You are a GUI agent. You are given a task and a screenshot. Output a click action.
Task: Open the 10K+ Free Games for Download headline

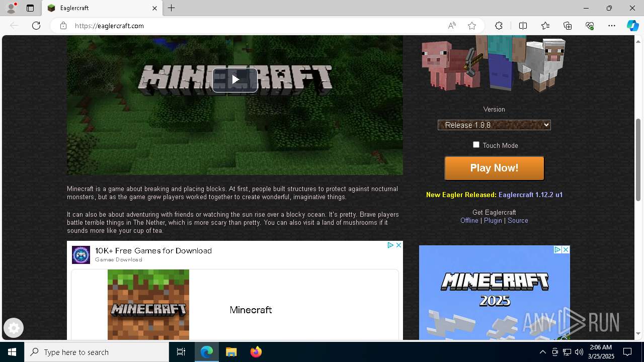(153, 250)
